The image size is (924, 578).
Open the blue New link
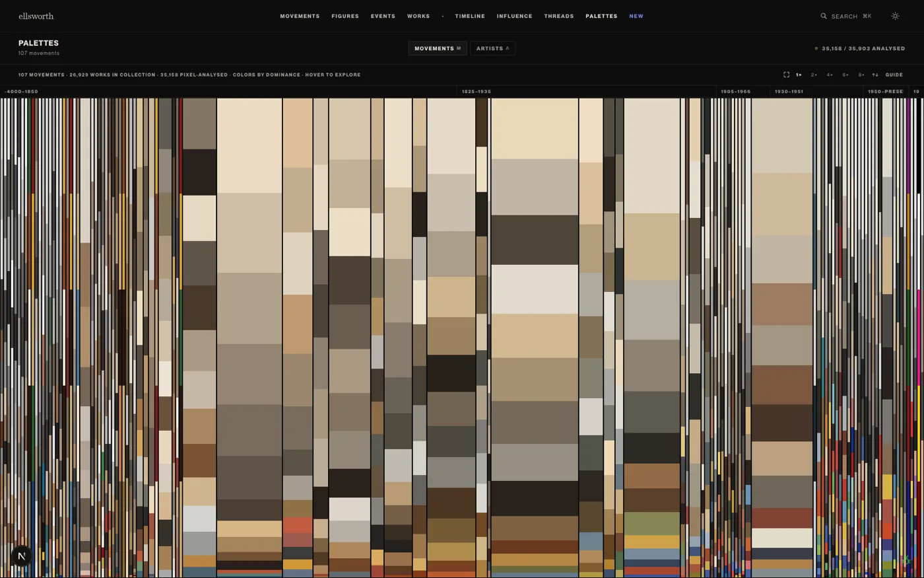[x=636, y=16]
